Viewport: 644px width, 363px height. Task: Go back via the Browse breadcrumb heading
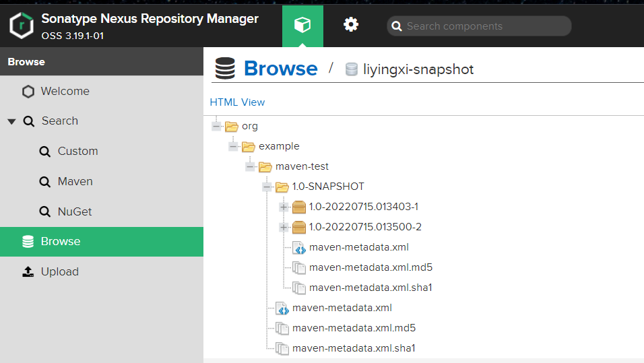click(280, 69)
